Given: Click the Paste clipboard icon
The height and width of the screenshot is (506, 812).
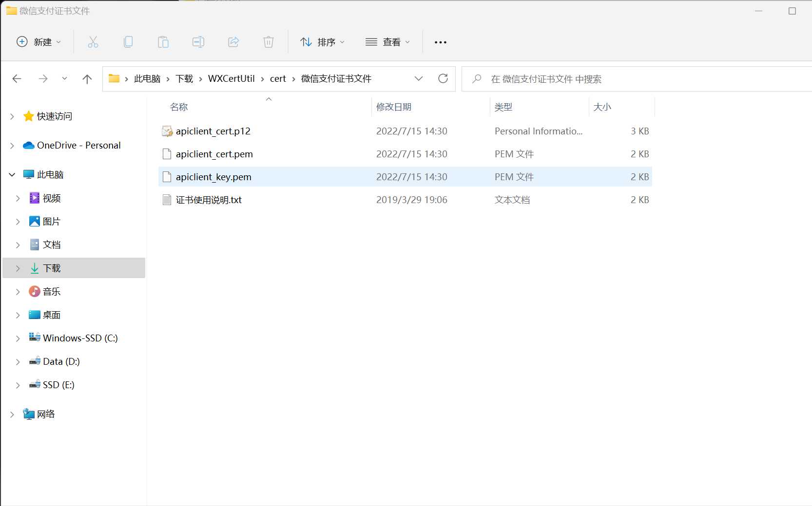Looking at the screenshot, I should coord(163,42).
